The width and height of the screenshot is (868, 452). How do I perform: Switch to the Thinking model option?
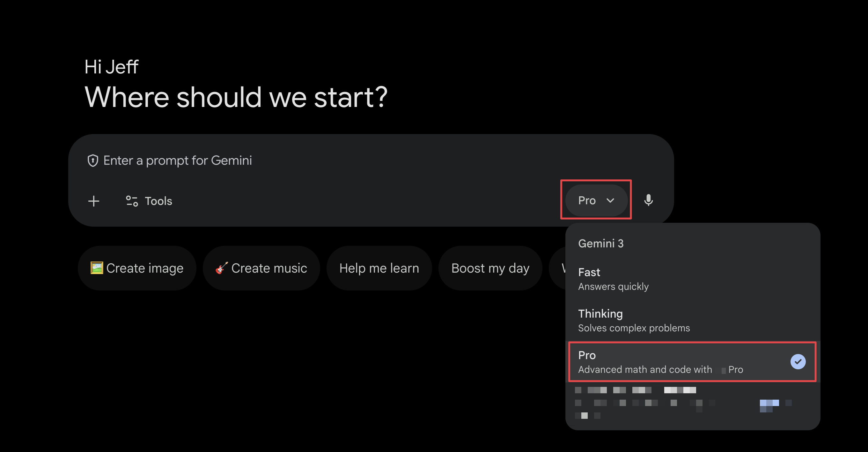[692, 320]
